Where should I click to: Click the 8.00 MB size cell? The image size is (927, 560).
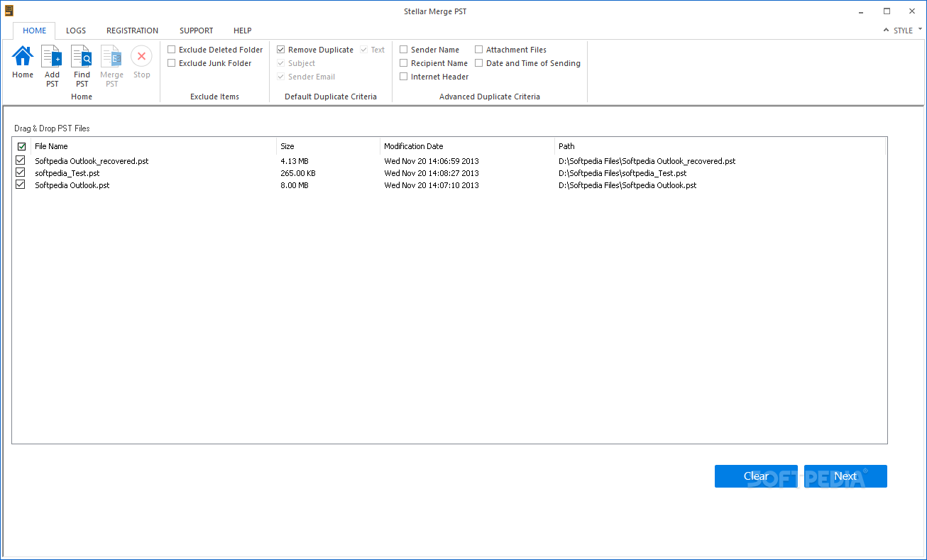point(295,185)
